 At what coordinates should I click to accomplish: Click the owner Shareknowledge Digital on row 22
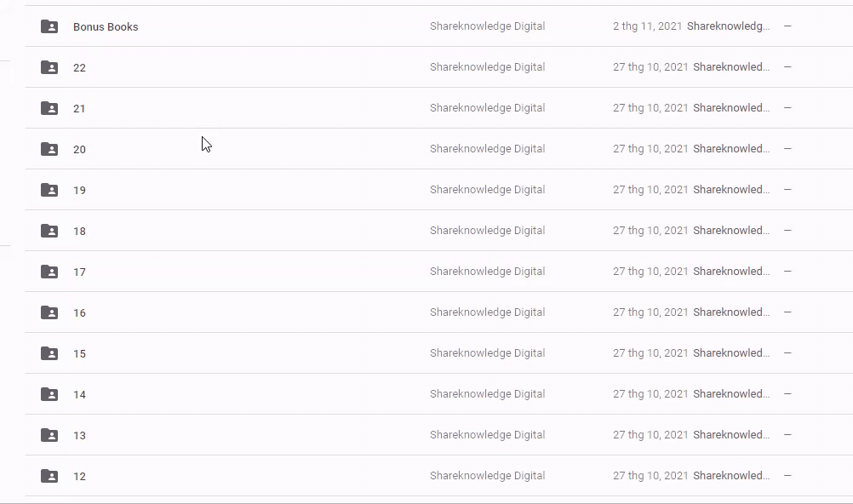487,67
